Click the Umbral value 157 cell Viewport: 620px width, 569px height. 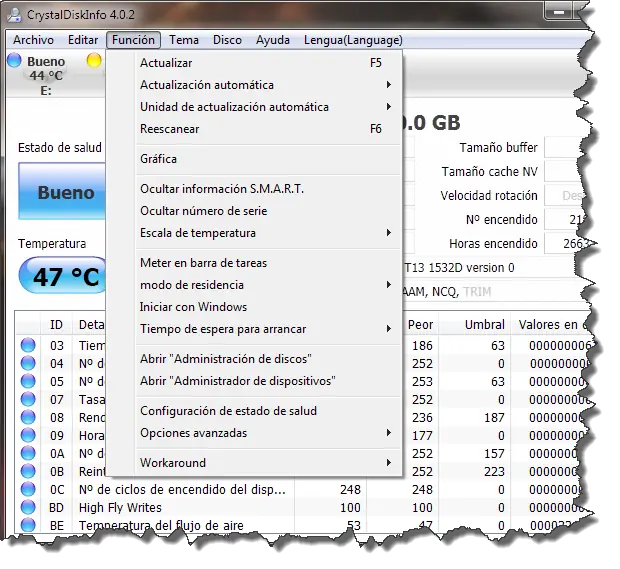(494, 454)
